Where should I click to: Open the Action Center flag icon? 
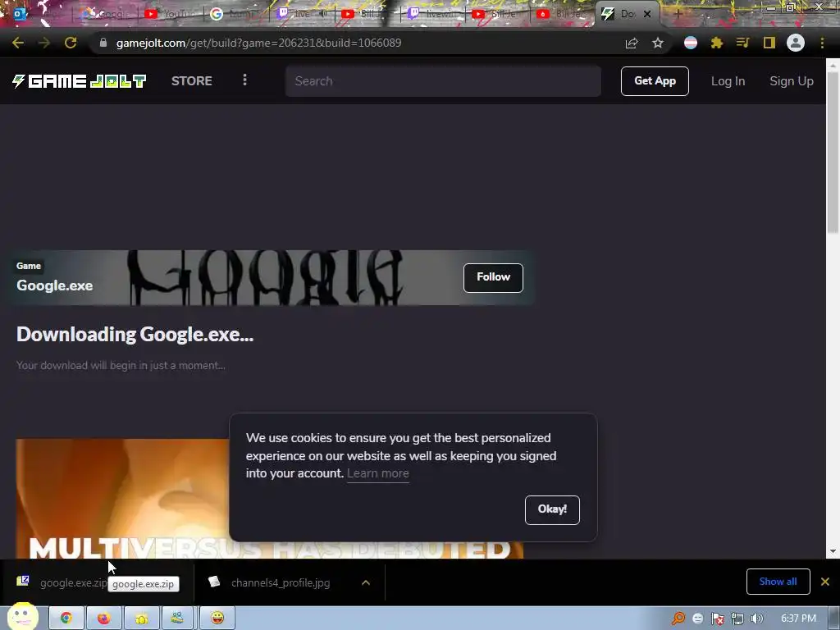point(717,619)
